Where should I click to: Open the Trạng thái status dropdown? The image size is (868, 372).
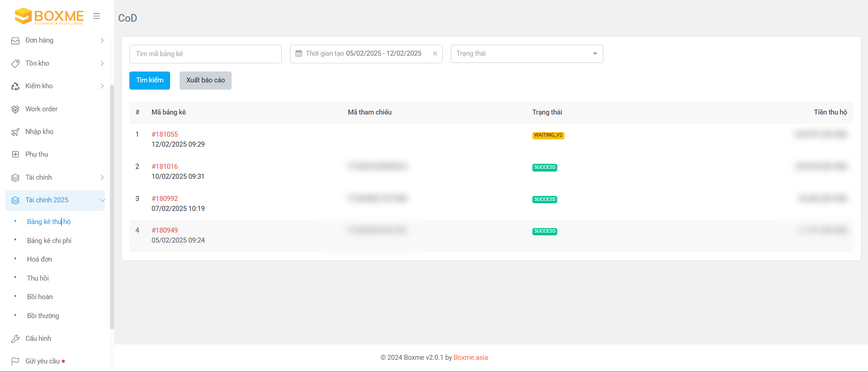click(526, 54)
